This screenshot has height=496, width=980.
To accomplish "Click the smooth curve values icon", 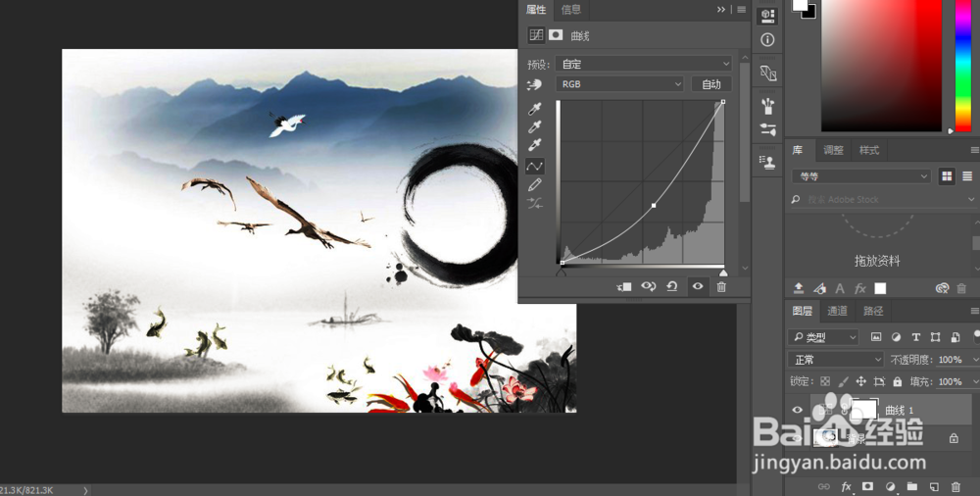I will click(534, 203).
